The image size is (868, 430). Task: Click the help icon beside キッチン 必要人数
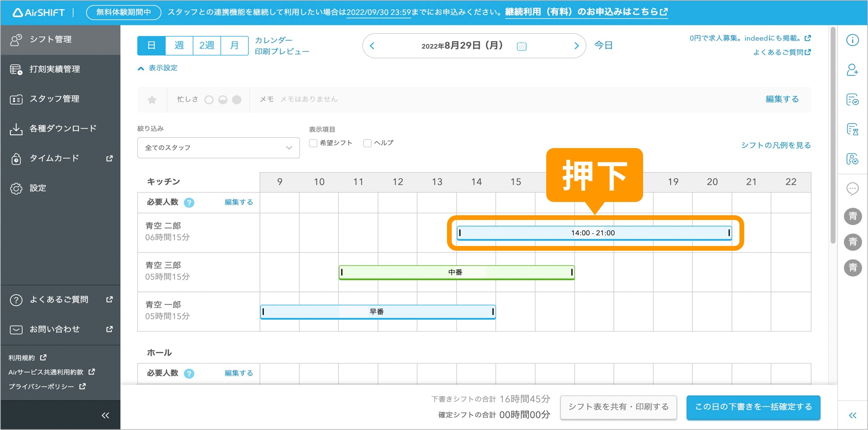189,202
